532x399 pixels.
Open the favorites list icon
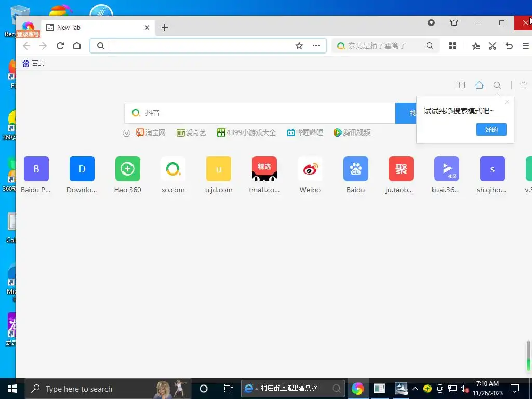476,46
